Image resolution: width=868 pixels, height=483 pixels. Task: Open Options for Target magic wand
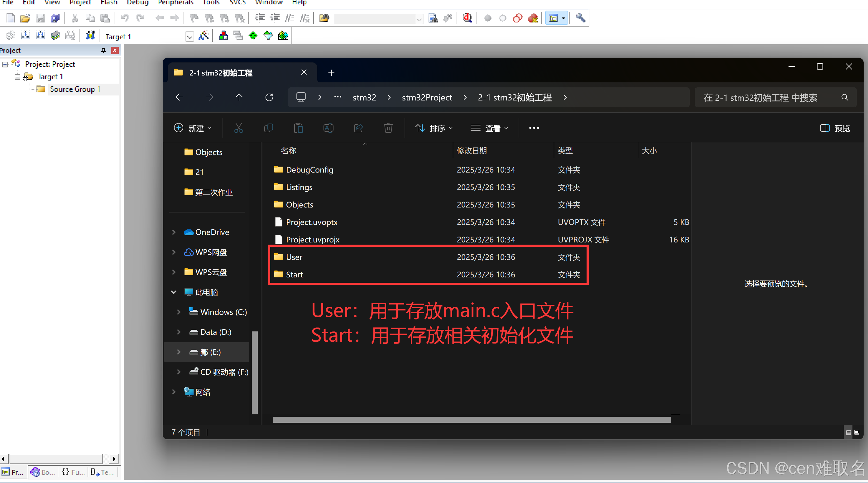click(x=204, y=36)
